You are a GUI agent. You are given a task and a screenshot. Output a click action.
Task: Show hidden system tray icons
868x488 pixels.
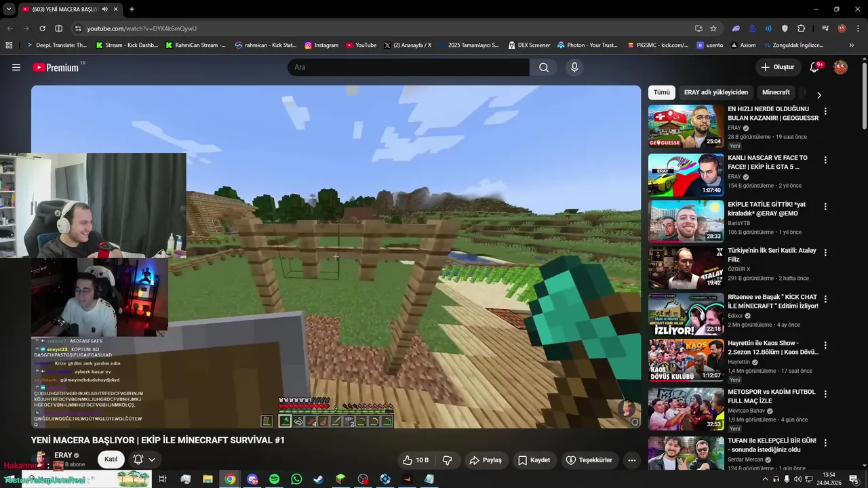(x=765, y=479)
